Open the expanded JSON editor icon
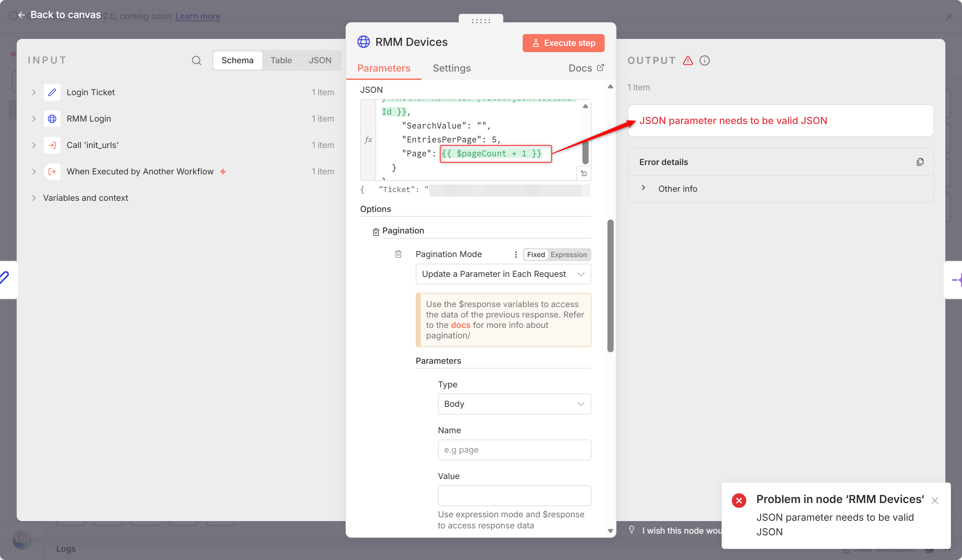This screenshot has height=560, width=962. [x=583, y=173]
